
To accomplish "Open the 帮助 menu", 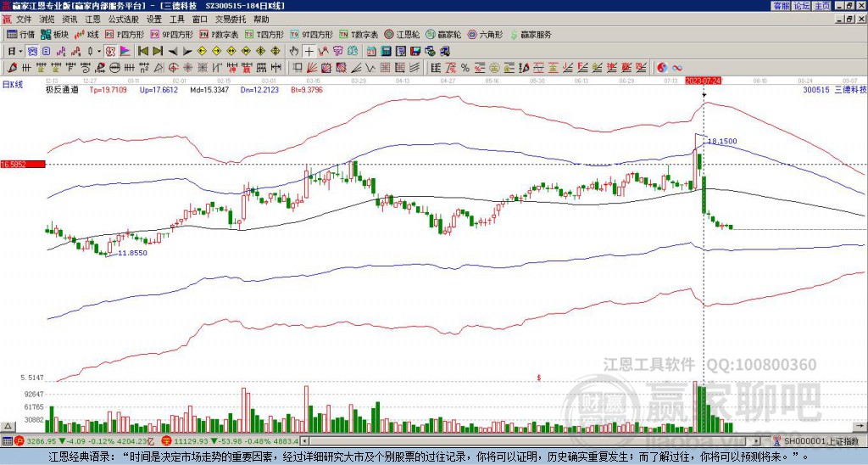I will tap(261, 20).
